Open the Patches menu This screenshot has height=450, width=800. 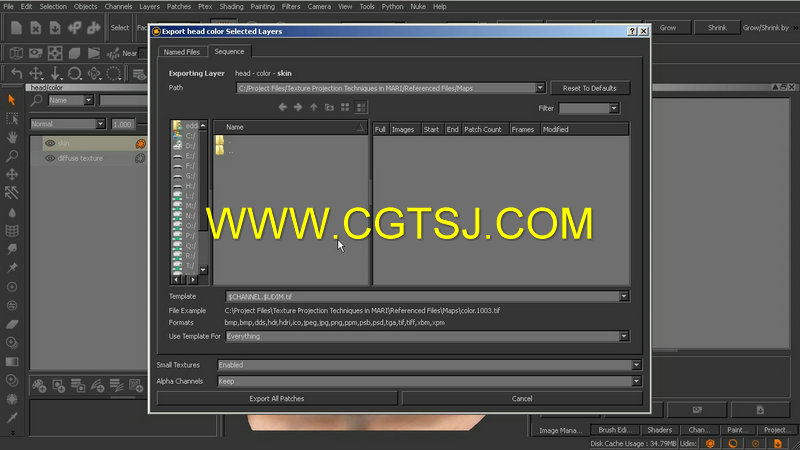pyautogui.click(x=179, y=7)
